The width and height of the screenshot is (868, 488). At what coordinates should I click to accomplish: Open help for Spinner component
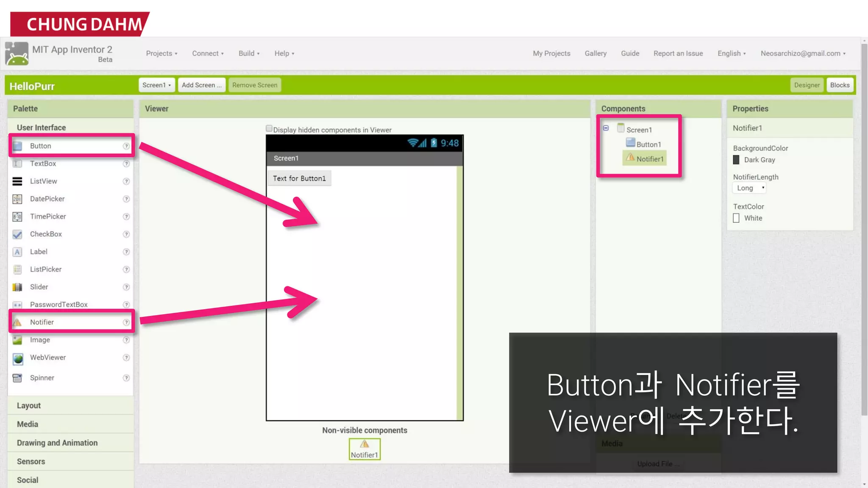[x=126, y=378]
